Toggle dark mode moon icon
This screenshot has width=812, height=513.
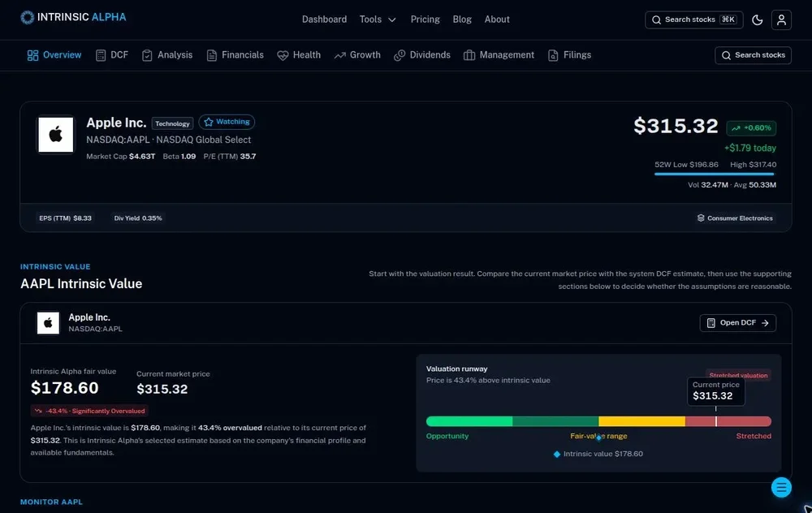click(x=757, y=19)
